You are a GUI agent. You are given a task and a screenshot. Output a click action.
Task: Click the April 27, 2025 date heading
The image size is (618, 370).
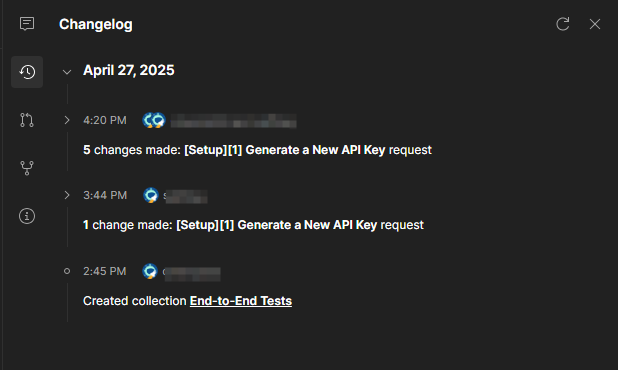pyautogui.click(x=128, y=70)
